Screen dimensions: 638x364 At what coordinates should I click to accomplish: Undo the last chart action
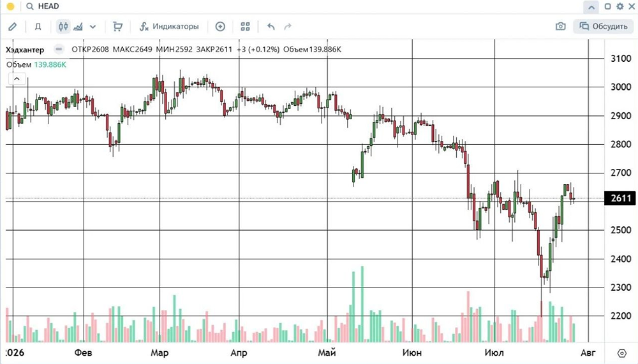[x=271, y=27]
